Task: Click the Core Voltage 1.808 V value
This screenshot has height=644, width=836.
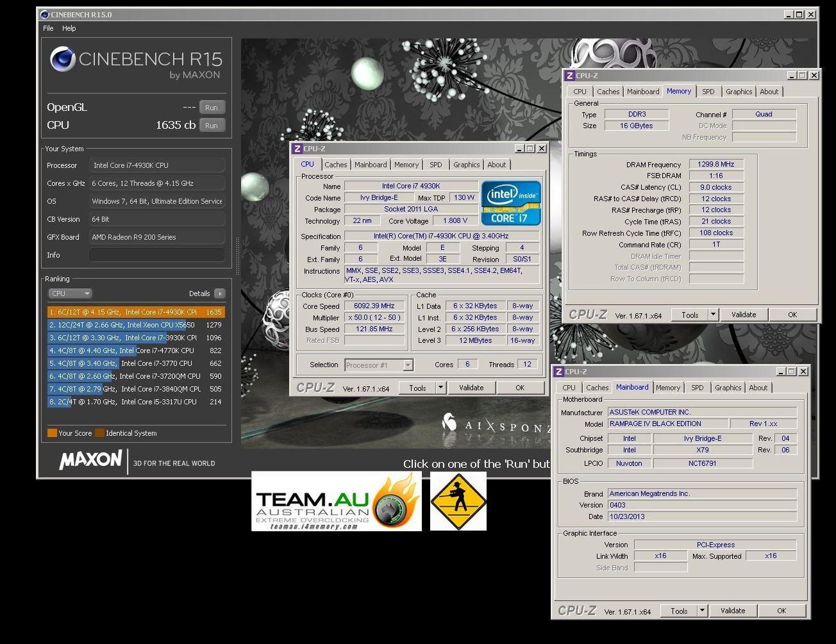Action: (455, 220)
